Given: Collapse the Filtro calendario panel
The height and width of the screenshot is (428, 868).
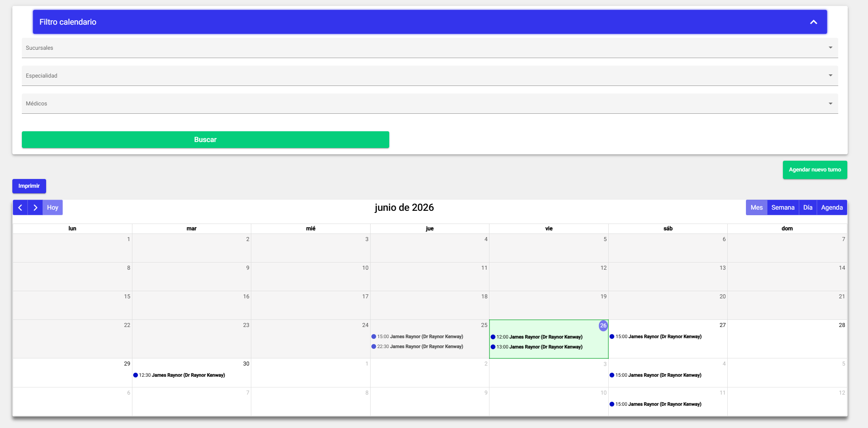Looking at the screenshot, I should pyautogui.click(x=814, y=22).
